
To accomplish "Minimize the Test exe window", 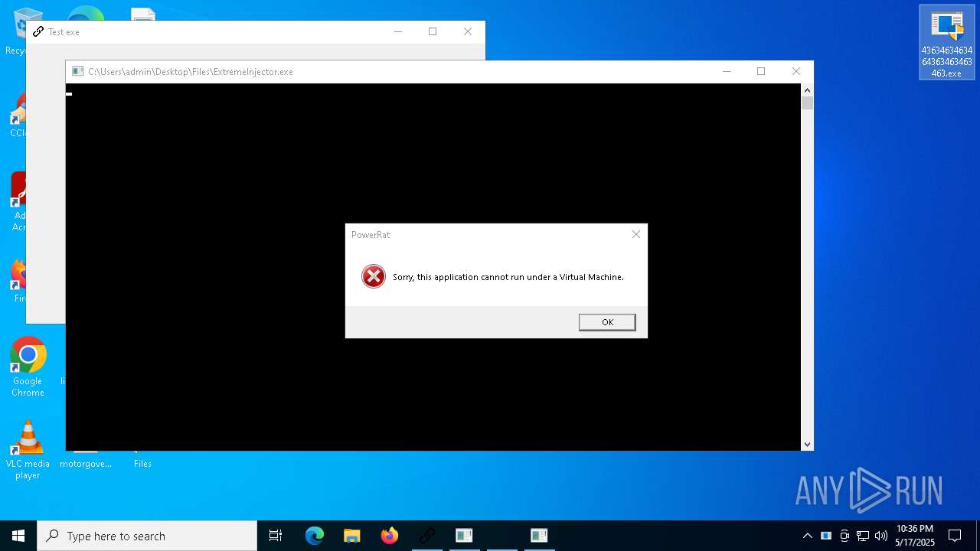I will pyautogui.click(x=398, y=31).
